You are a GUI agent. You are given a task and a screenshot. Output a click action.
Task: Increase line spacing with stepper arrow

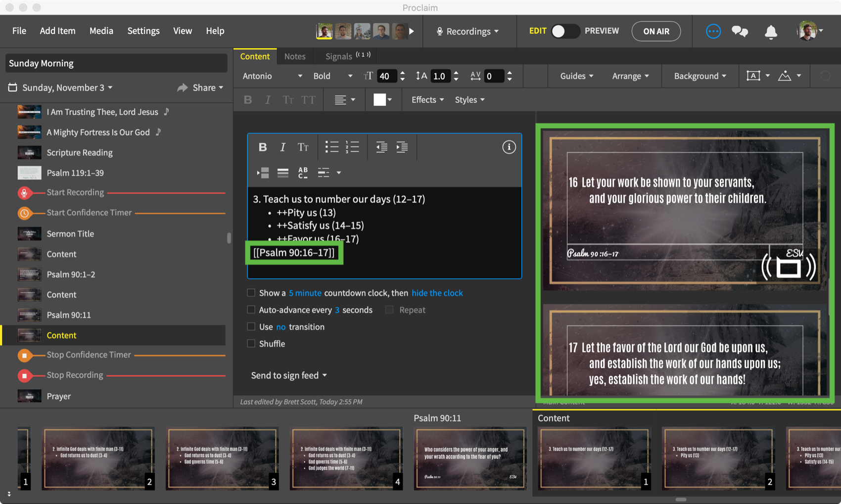[x=456, y=72]
